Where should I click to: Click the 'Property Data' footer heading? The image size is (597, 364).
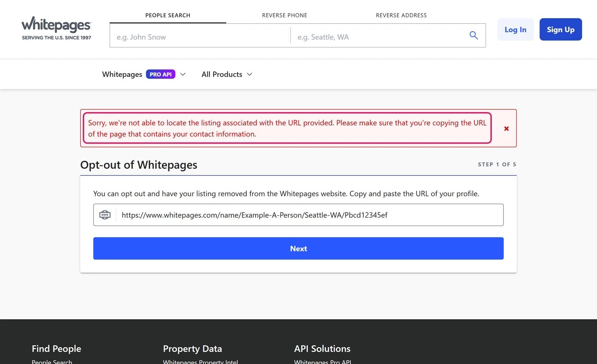[192, 349]
